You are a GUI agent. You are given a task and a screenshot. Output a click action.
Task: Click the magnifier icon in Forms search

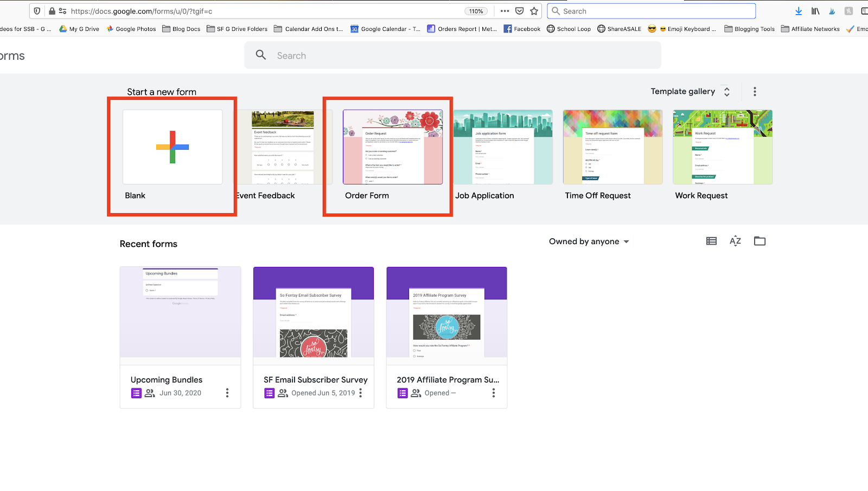[x=261, y=55]
